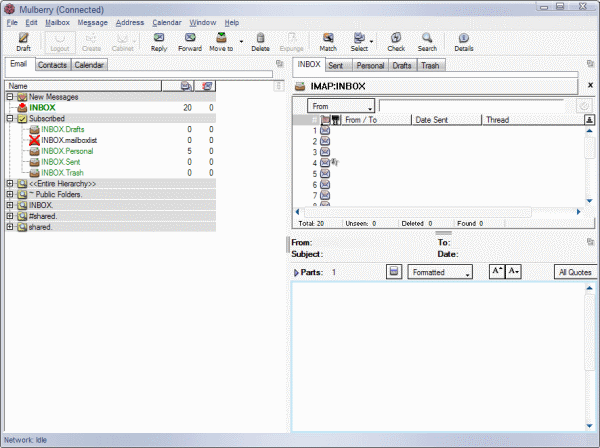Screen dimensions: 600x448
Task: Click the envelope icon of message 1
Action: coord(325,130)
